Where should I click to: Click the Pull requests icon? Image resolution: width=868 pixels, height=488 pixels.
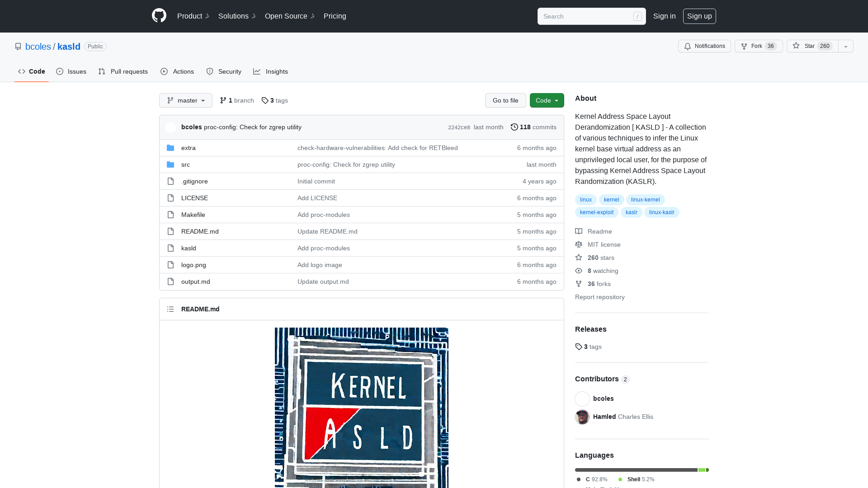click(x=102, y=71)
